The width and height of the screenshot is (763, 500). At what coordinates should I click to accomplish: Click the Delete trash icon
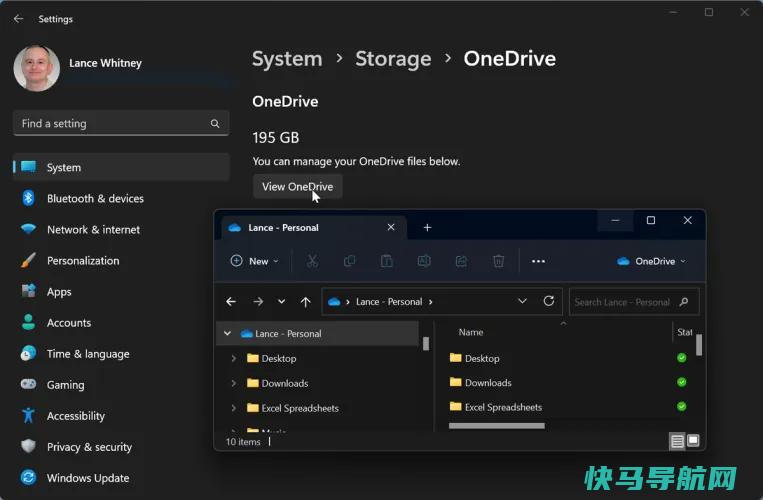(x=498, y=261)
